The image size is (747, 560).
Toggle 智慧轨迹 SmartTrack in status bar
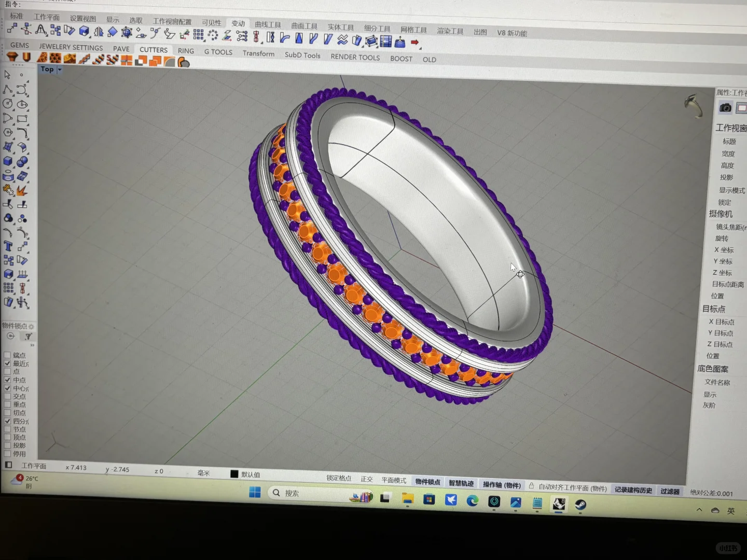461,483
